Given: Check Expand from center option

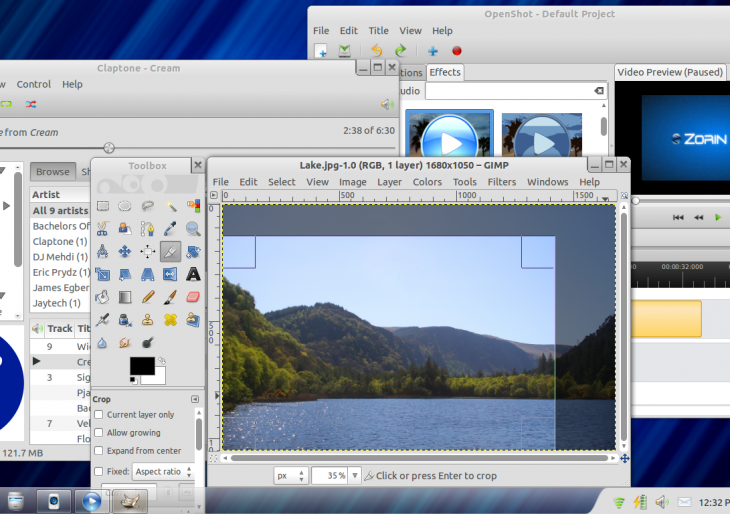Looking at the screenshot, I should [x=98, y=451].
